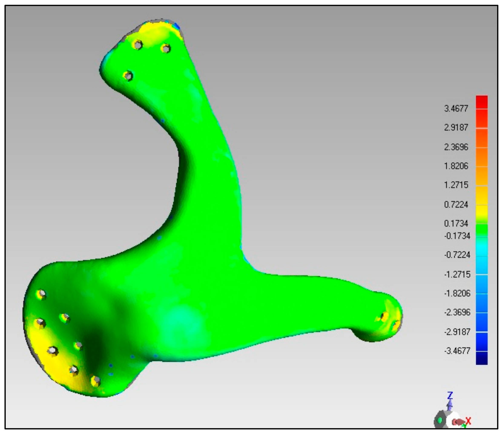This screenshot has width=504, height=434.
Task: Click the 3.4677 maximum legend label
Action: [456, 109]
